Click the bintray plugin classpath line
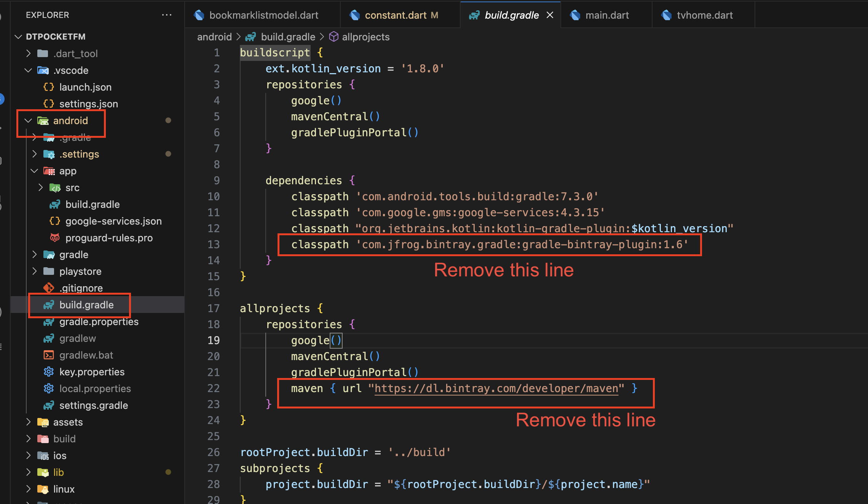 490,244
